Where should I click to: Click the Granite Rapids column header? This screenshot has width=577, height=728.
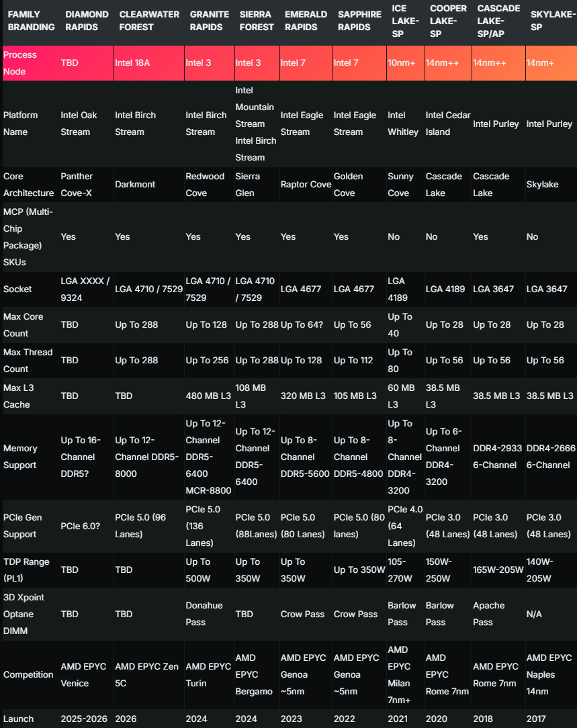click(x=210, y=21)
